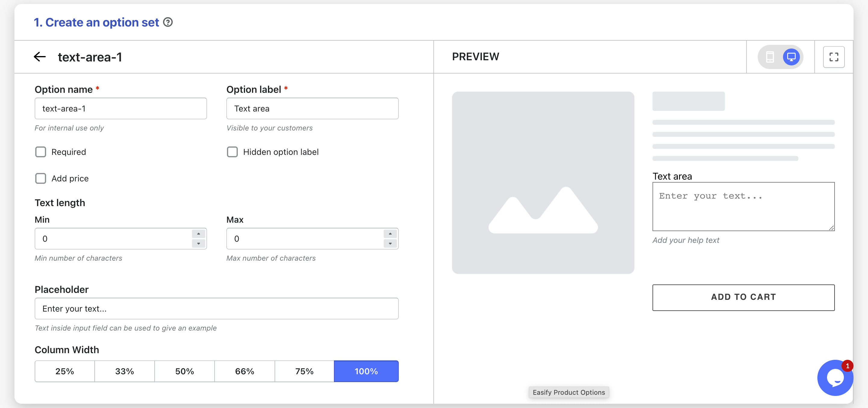Decrease the Max character count

pos(390,243)
